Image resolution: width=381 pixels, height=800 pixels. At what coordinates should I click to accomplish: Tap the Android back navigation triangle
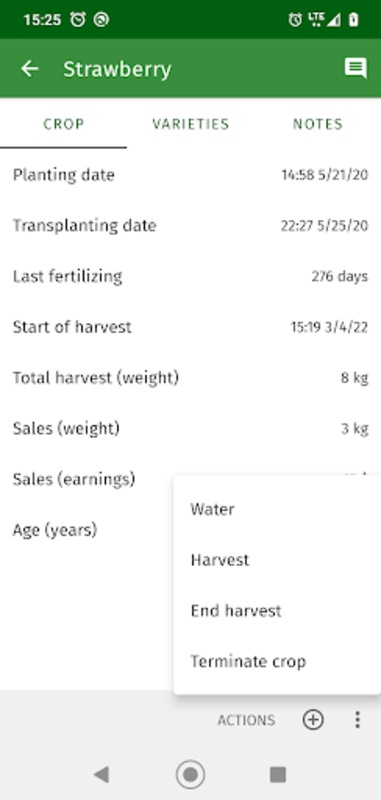pyautogui.click(x=101, y=775)
